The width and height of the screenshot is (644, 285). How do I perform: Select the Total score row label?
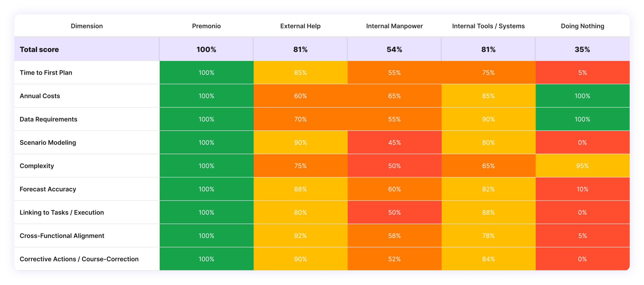tap(39, 49)
